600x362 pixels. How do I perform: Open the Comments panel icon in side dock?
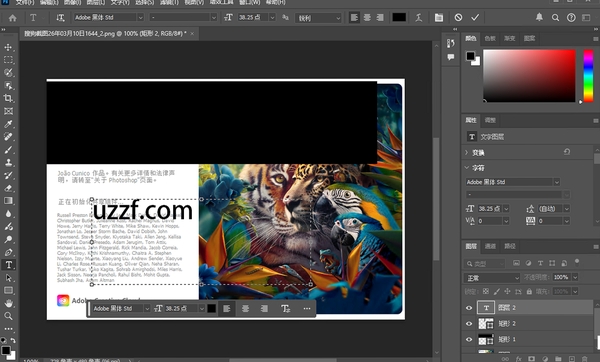point(451,57)
